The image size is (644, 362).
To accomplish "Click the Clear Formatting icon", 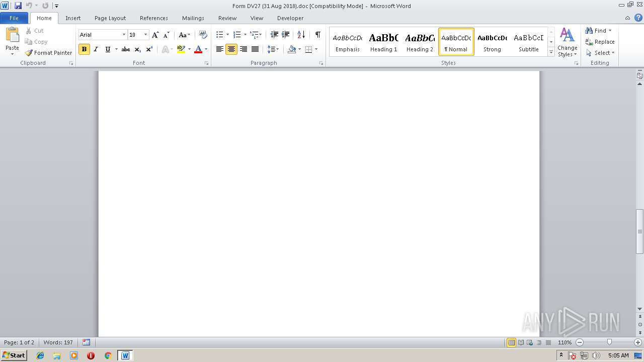I will (x=203, y=35).
